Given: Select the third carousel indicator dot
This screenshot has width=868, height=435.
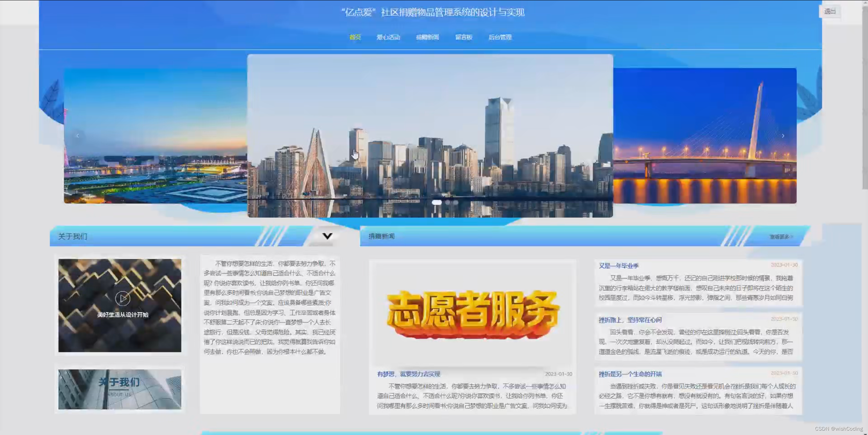Looking at the screenshot, I should pyautogui.click(x=456, y=202).
